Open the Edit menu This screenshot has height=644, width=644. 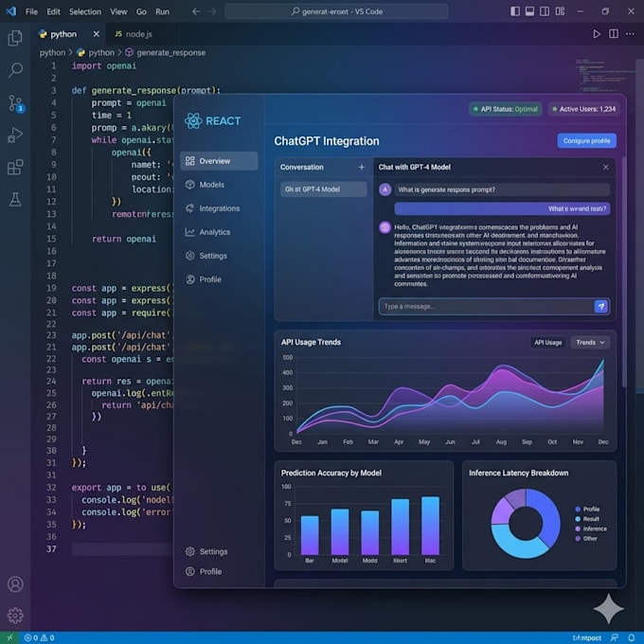[x=53, y=11]
